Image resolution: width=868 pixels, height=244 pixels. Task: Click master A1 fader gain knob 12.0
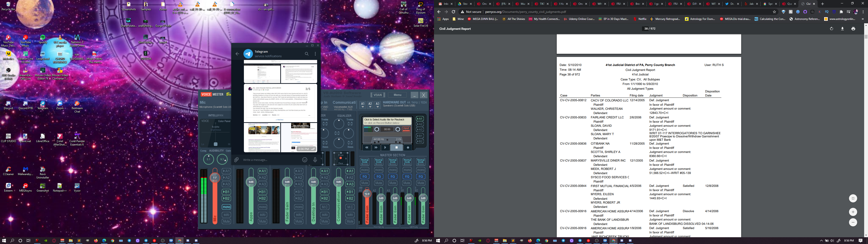(x=367, y=194)
